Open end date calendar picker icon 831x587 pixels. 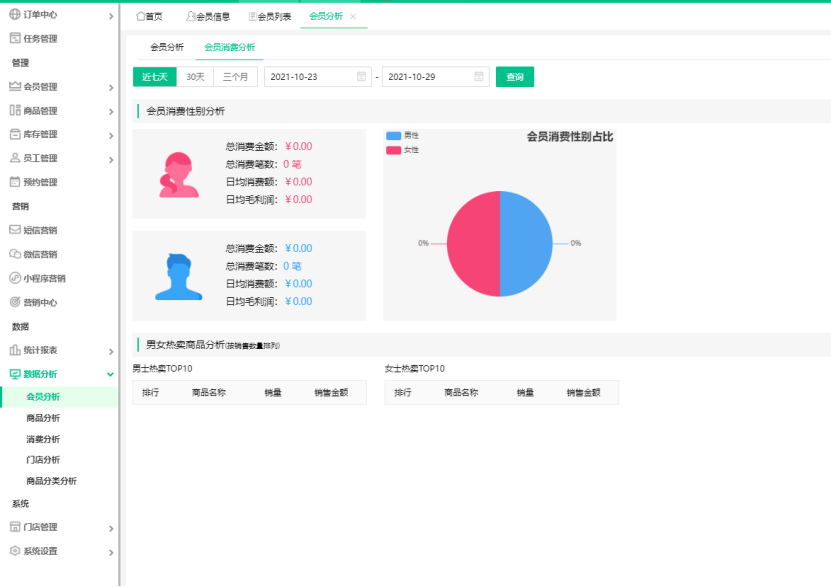pyautogui.click(x=479, y=76)
